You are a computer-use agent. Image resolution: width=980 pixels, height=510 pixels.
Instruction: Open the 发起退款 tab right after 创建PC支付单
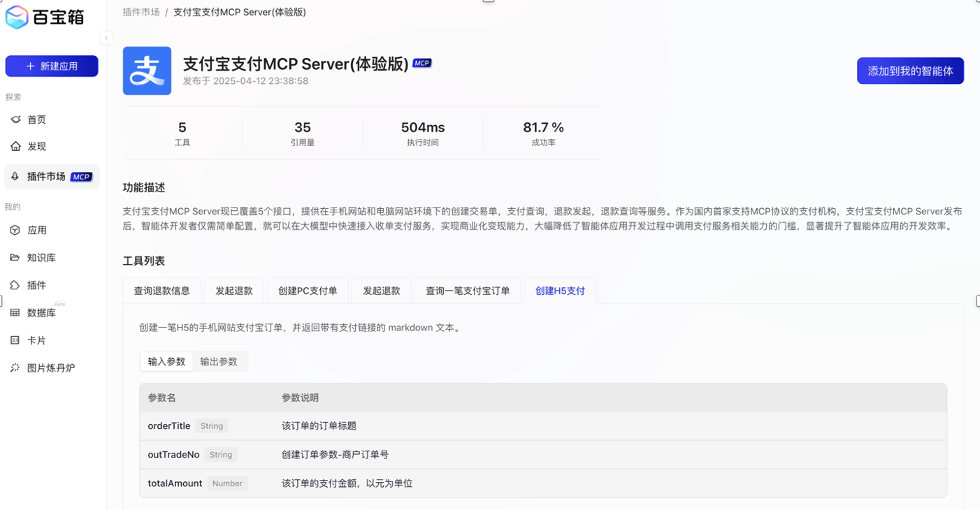382,291
